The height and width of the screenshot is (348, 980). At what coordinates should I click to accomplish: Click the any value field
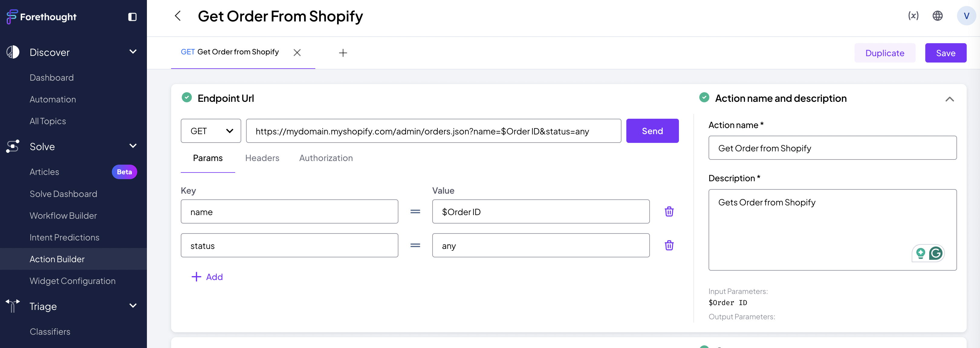tap(540, 245)
